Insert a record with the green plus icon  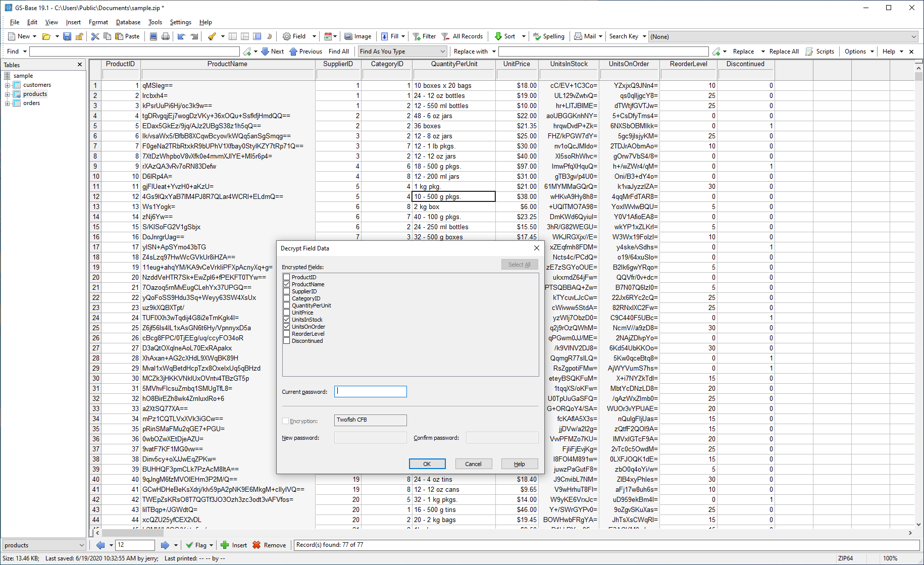225,545
